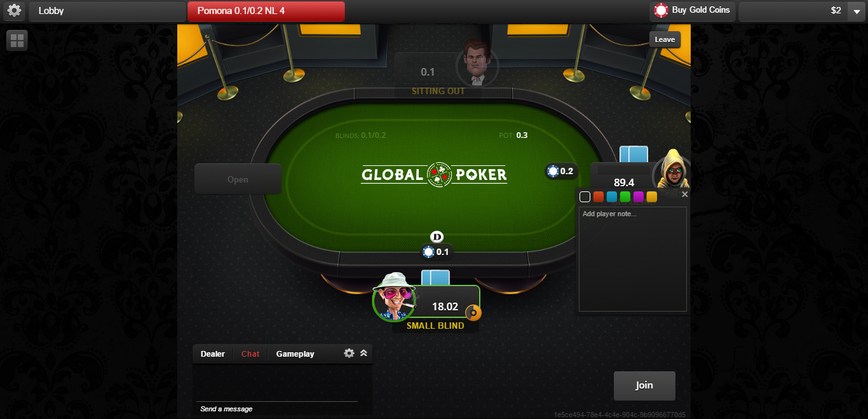The height and width of the screenshot is (419, 868).
Task: Switch to the Dealer chat tab
Action: (x=213, y=354)
